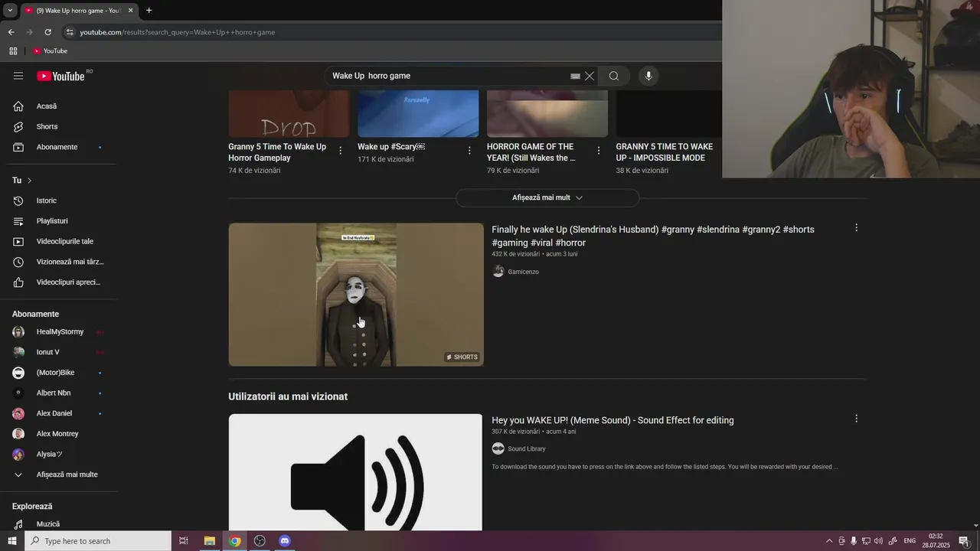Open the Chrome apps grid in bookmarks bar
Image resolution: width=980 pixels, height=551 pixels.
tap(13, 51)
